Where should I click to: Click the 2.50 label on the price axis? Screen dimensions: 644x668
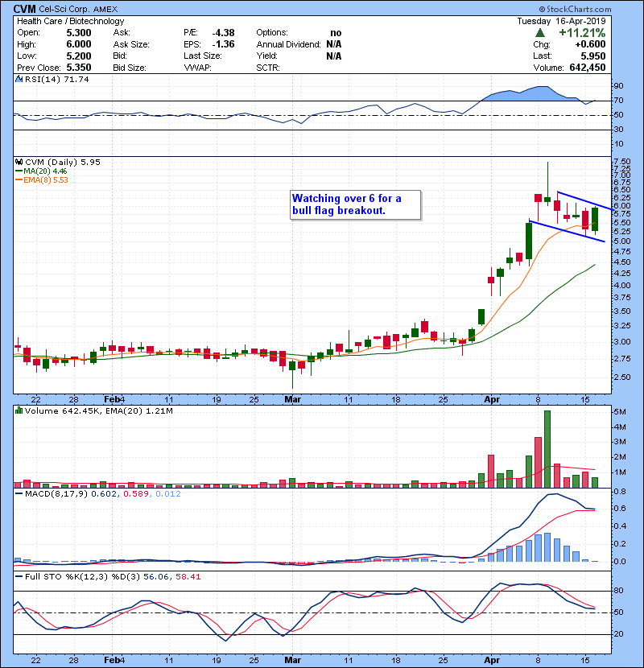pyautogui.click(x=622, y=377)
